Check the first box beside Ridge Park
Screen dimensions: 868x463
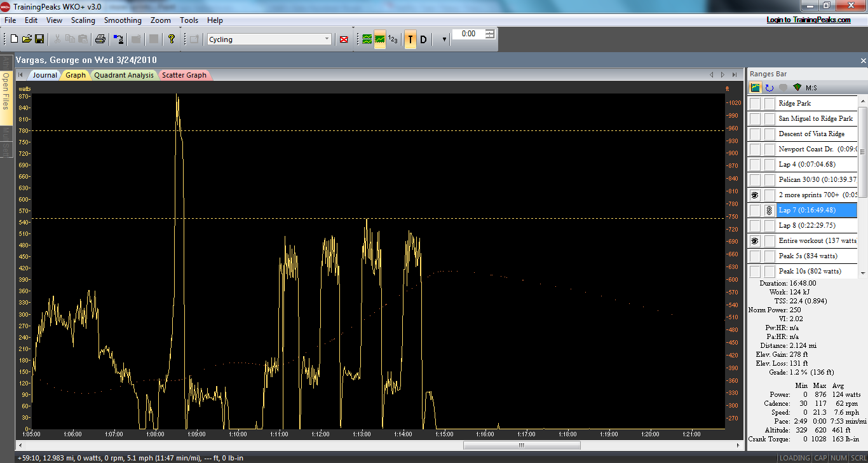[755, 104]
